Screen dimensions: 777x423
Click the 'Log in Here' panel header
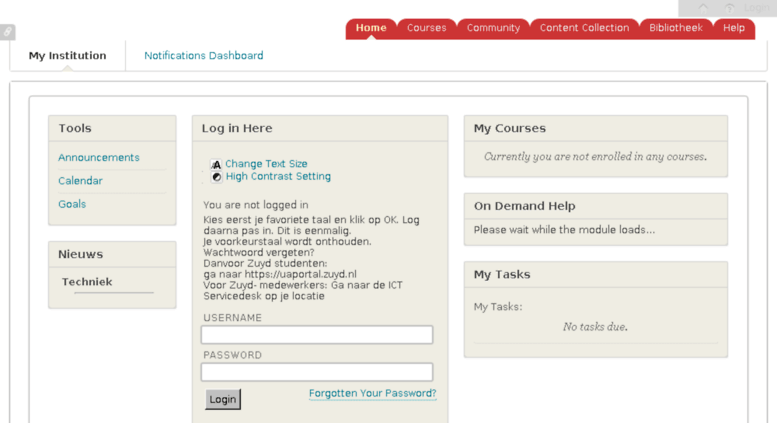pos(320,128)
